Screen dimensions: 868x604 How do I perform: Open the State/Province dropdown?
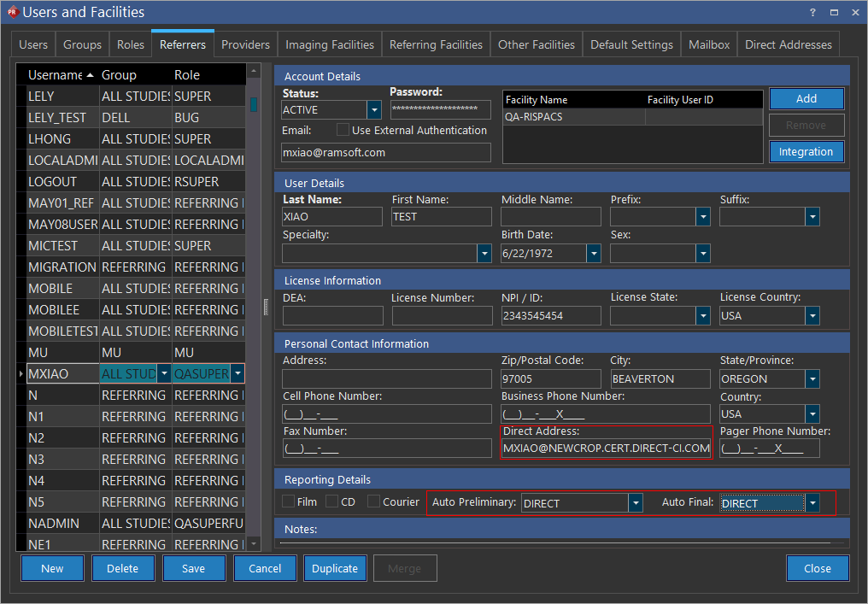pos(812,378)
